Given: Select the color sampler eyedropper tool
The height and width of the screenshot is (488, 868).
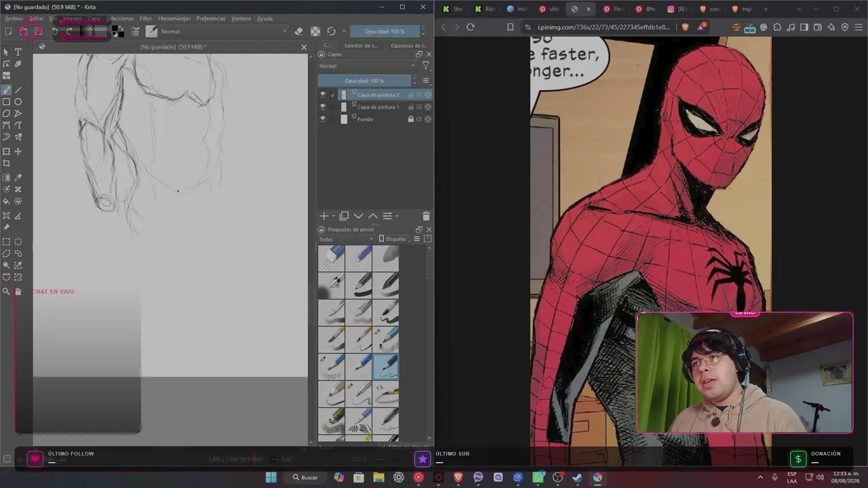Looking at the screenshot, I should (18, 178).
